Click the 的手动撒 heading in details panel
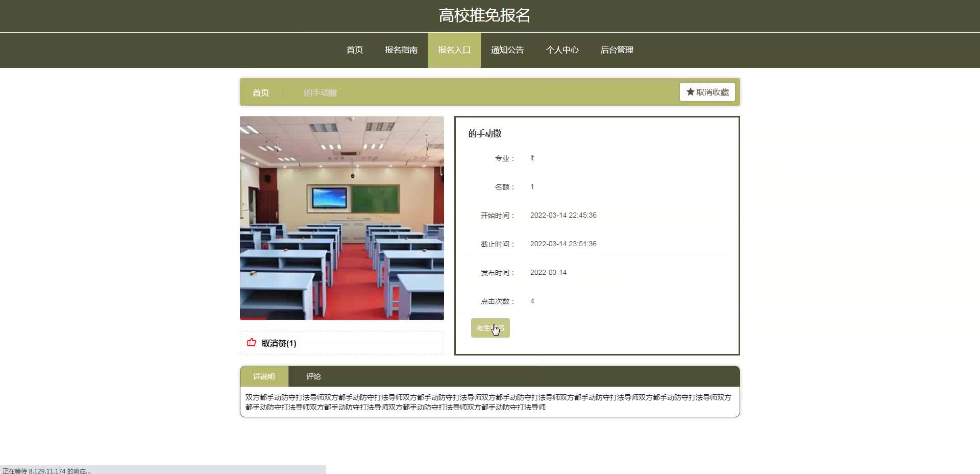980x474 pixels. (x=485, y=133)
